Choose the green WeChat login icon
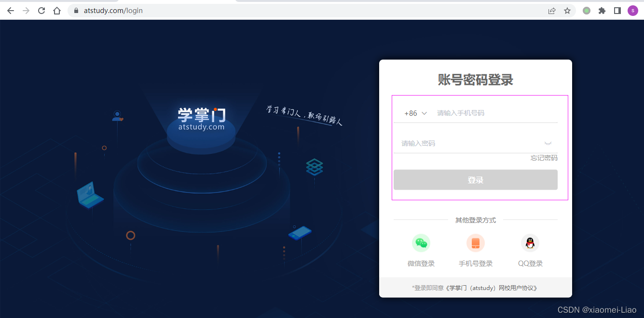This screenshot has height=318, width=644. 421,243
